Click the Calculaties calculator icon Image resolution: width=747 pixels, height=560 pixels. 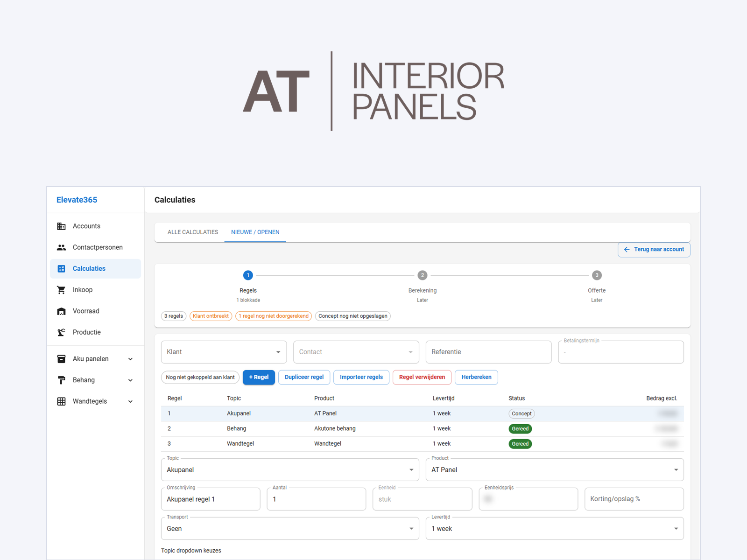coord(61,269)
